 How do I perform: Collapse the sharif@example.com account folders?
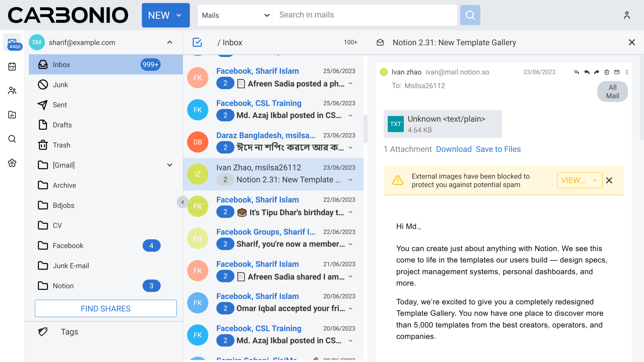[170, 43]
